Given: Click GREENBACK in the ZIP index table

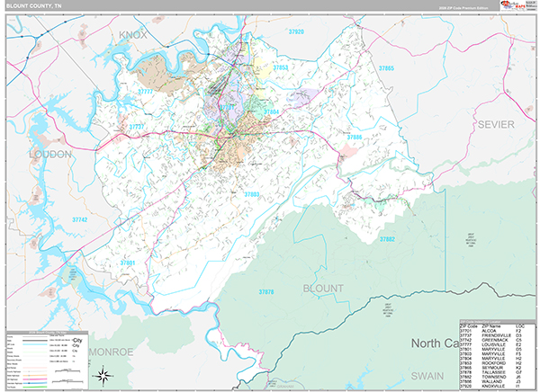Looking at the screenshot, I should pyautogui.click(x=494, y=340).
